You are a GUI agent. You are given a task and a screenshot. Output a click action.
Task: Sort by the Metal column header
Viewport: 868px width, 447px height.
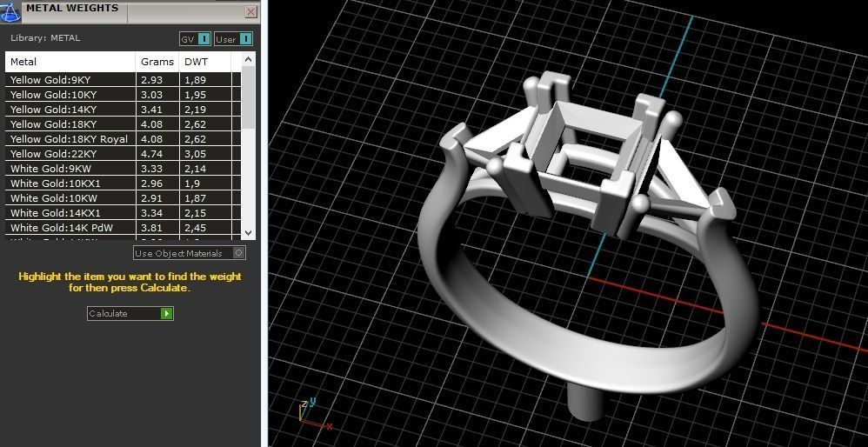(70, 62)
